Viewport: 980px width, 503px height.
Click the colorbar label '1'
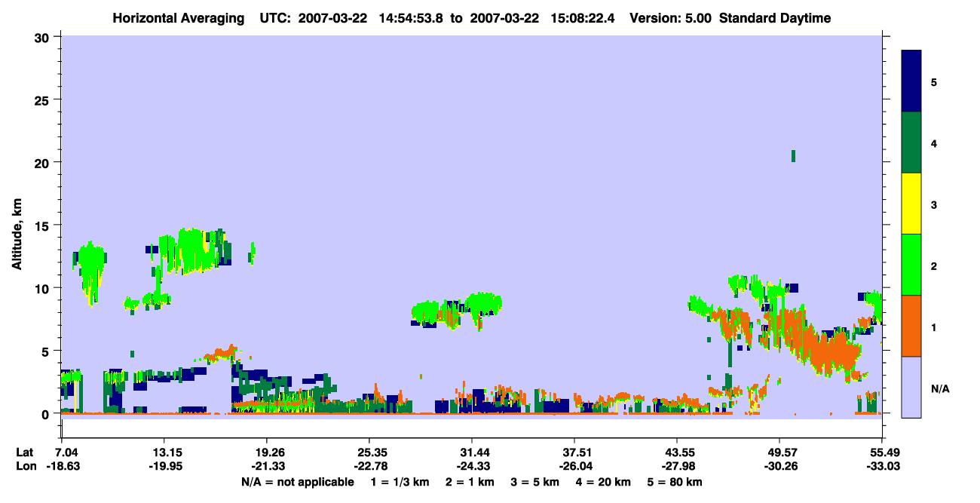tap(933, 327)
